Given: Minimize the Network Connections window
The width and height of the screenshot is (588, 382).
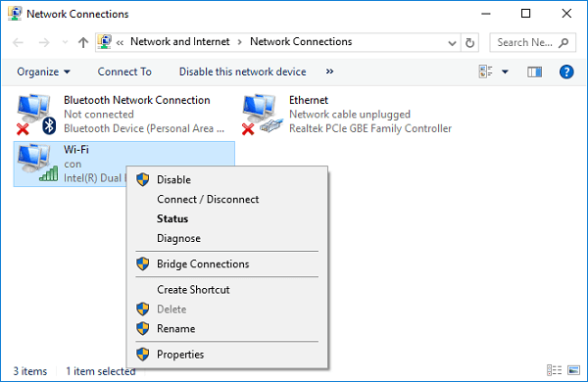Looking at the screenshot, I should click(x=486, y=14).
